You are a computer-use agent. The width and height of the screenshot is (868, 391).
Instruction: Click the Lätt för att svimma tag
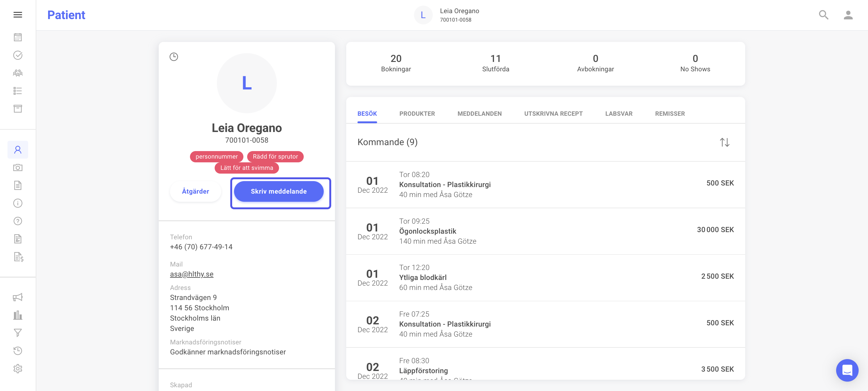coord(247,168)
